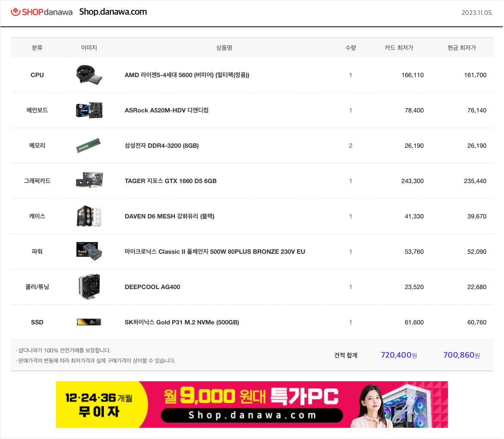Click product name DAVEN D6 MESH 강화유리 (블랙)

point(169,217)
